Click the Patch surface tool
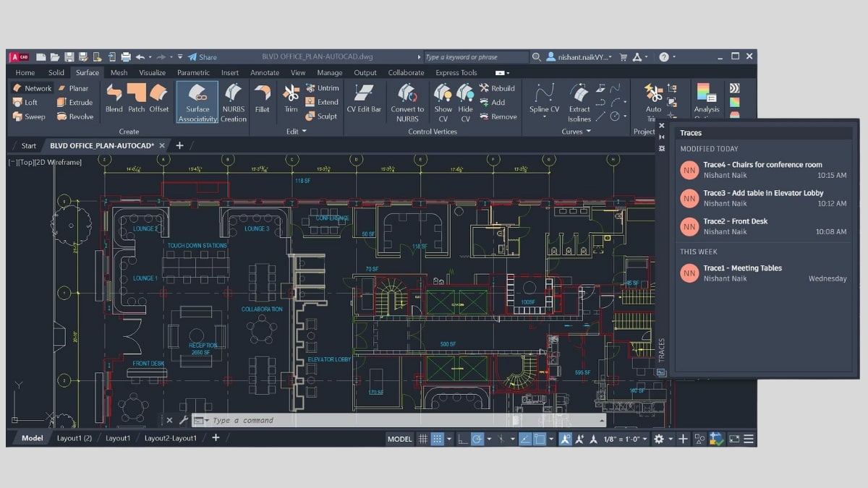 [x=137, y=98]
